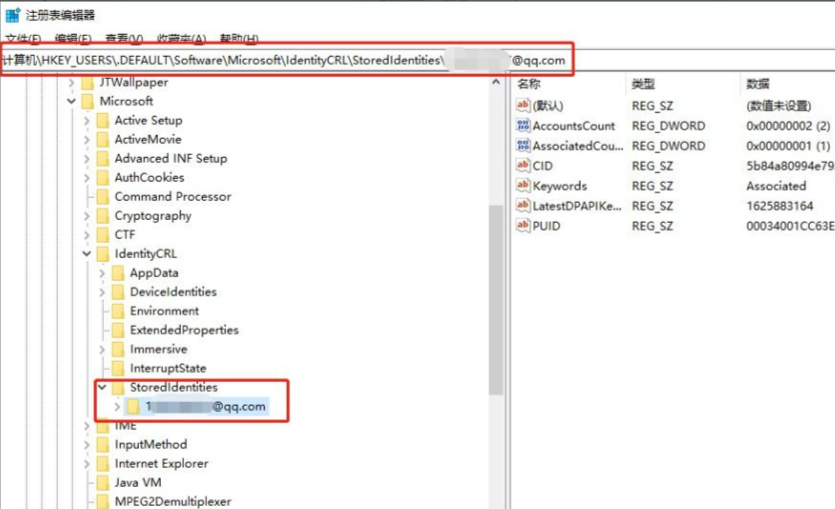Select the Command Processor folder icon
The height and width of the screenshot is (509, 835).
click(103, 197)
